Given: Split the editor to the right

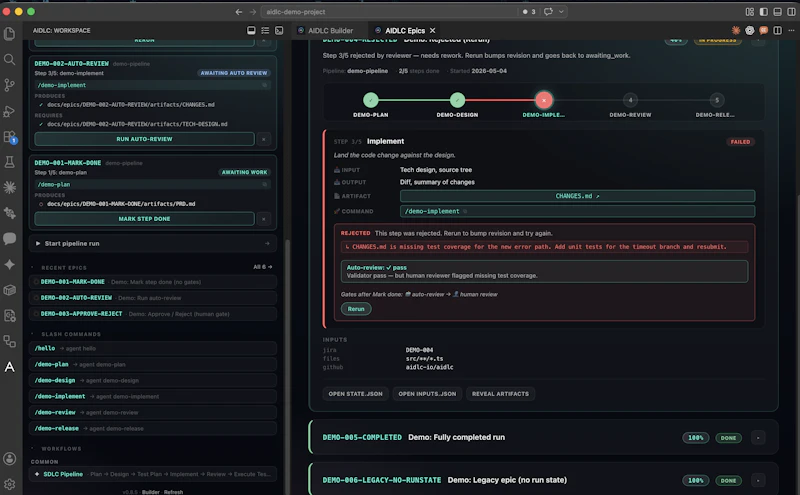Looking at the screenshot, I should (x=777, y=31).
